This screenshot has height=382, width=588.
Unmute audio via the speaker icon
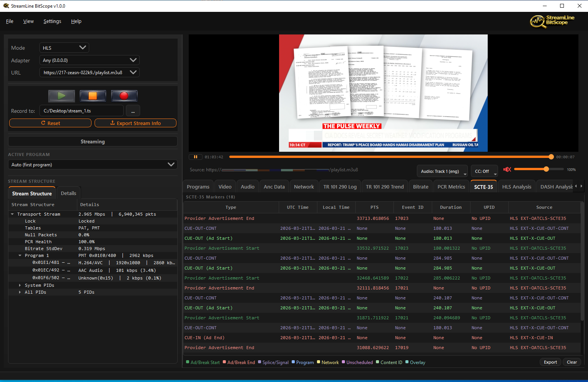pos(507,169)
